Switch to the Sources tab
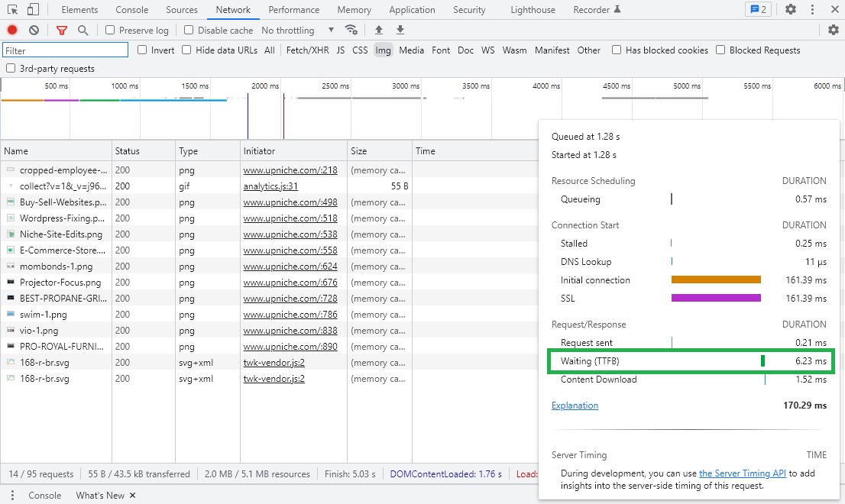845x504 pixels. pos(182,10)
